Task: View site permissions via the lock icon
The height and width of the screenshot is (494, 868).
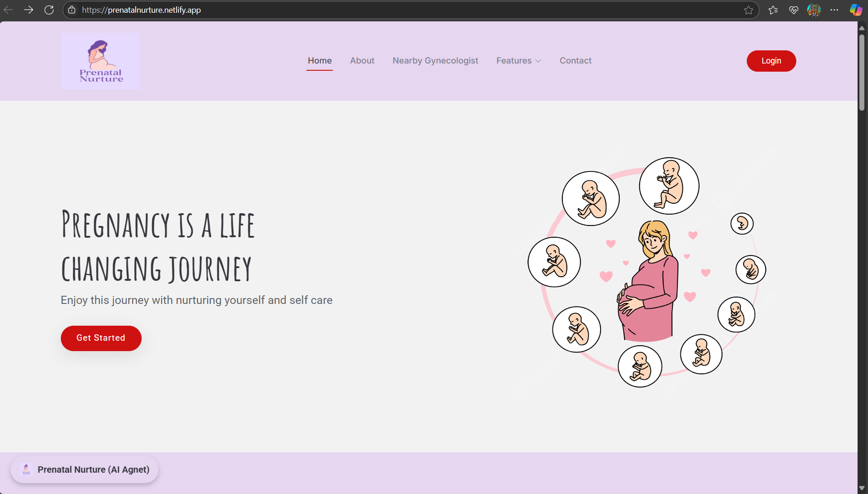Action: click(x=72, y=10)
